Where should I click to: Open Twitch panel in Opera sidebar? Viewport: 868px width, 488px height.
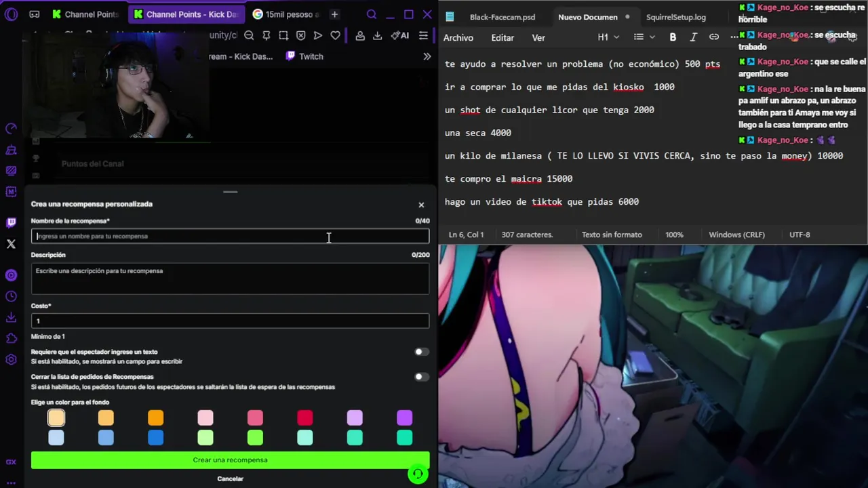pos(11,222)
